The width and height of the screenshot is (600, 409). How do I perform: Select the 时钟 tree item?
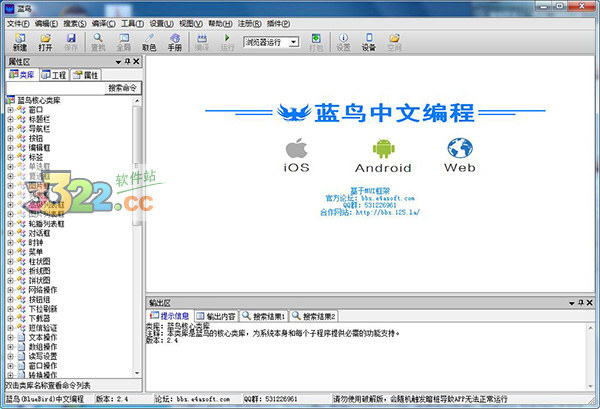[36, 243]
